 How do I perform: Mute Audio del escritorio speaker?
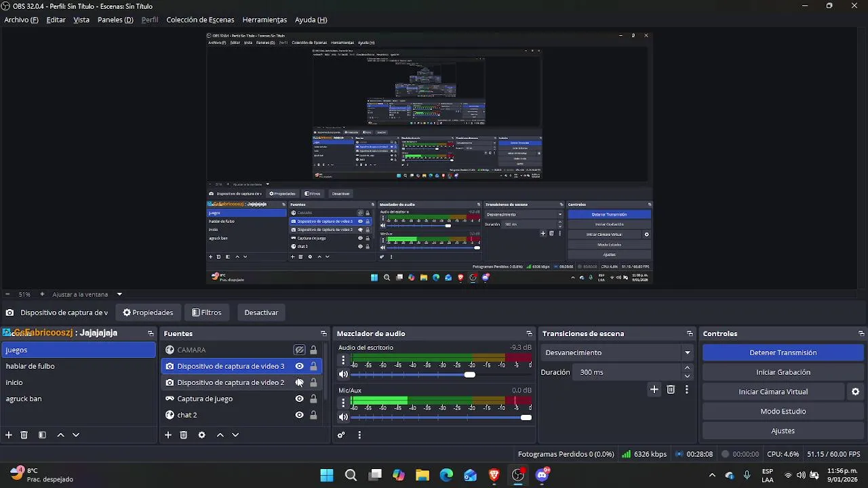pos(343,374)
